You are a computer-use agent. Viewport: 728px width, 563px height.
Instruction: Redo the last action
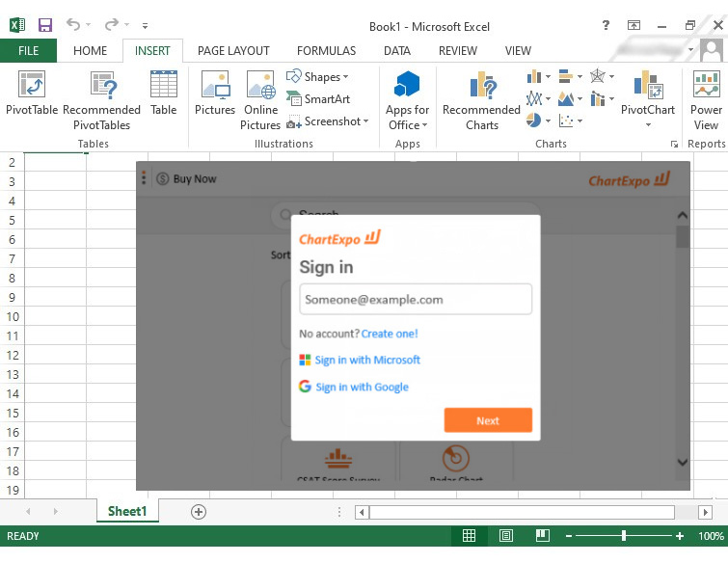112,24
